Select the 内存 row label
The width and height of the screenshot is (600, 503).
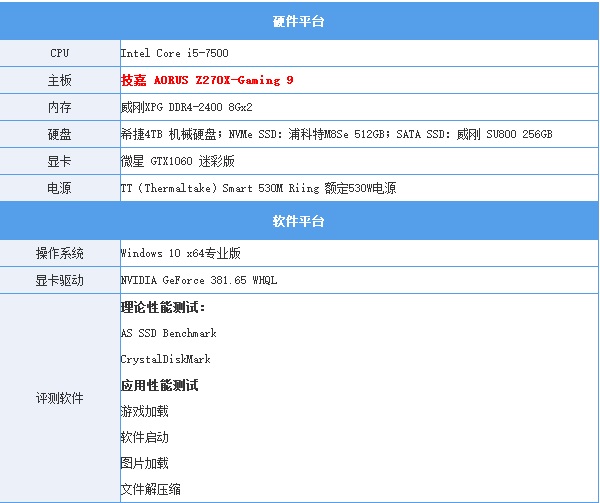tap(59, 107)
